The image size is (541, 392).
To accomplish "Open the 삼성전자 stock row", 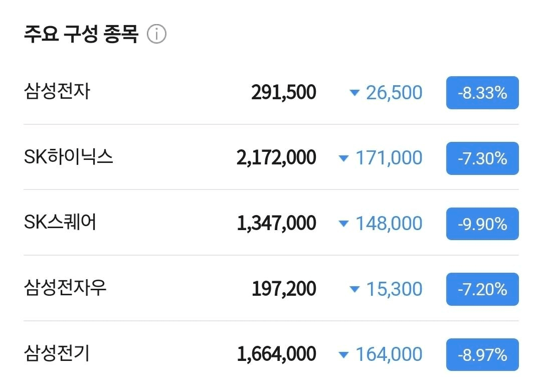I will point(271,92).
